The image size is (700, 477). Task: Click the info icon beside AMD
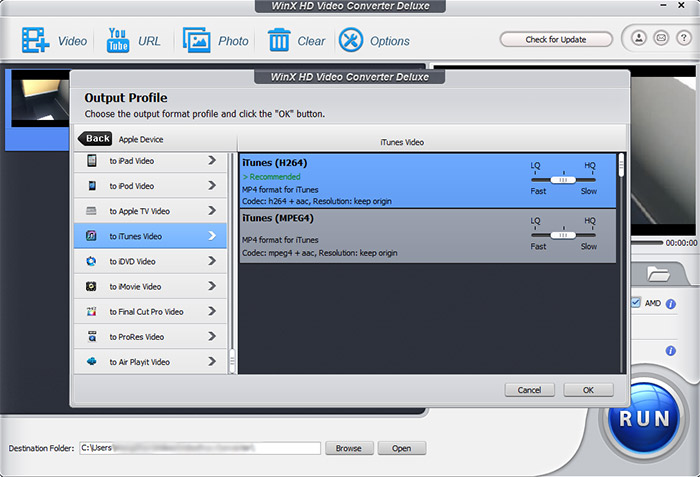click(671, 304)
